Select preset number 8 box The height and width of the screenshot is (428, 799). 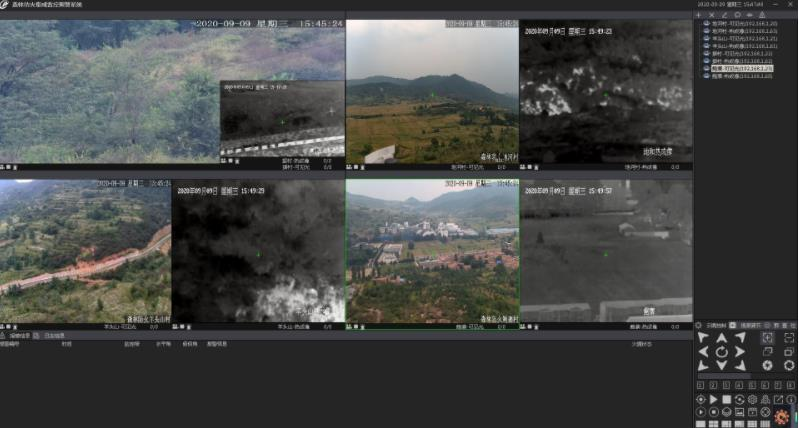(791, 385)
